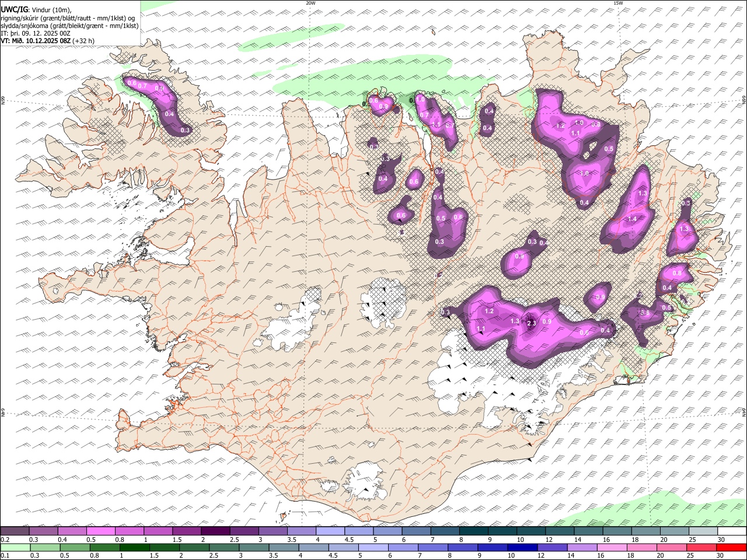
Task: Pick the bright pink upper swatch starting at 0.5
Action: click(101, 531)
